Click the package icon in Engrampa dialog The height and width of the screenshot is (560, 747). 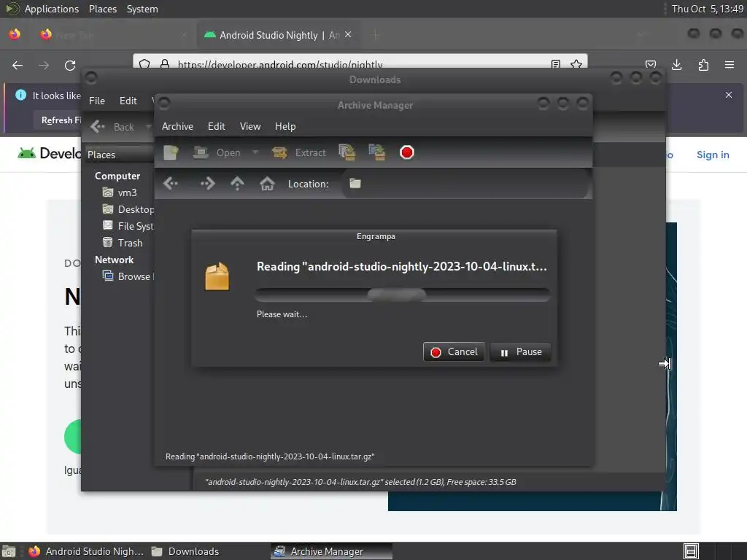point(217,276)
